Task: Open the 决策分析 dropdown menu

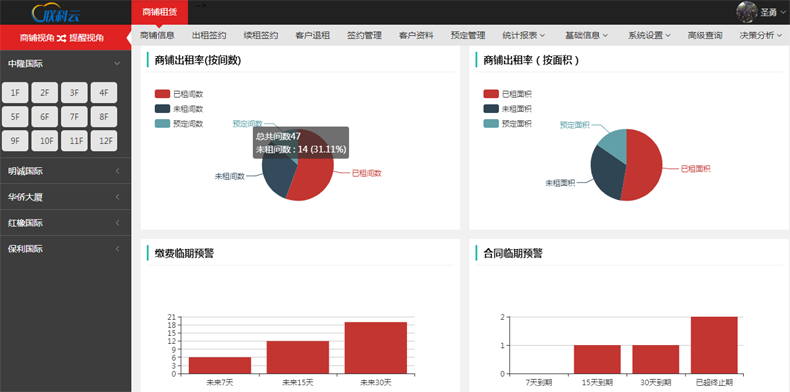Action: 761,35
